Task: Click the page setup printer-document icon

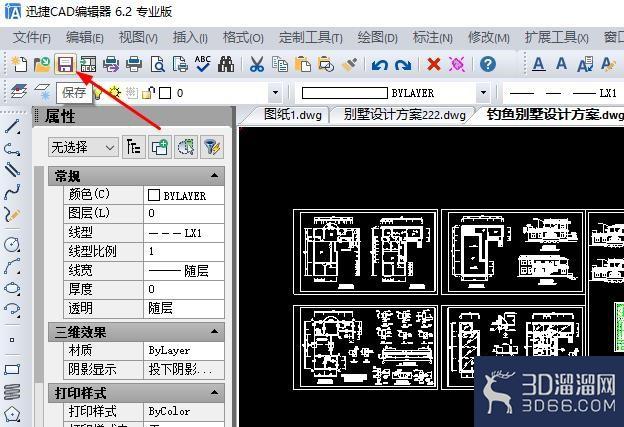Action: tap(180, 64)
